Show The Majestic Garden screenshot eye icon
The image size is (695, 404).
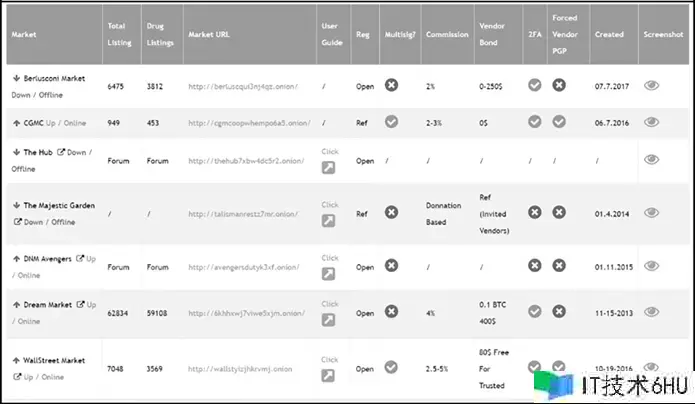pos(652,212)
